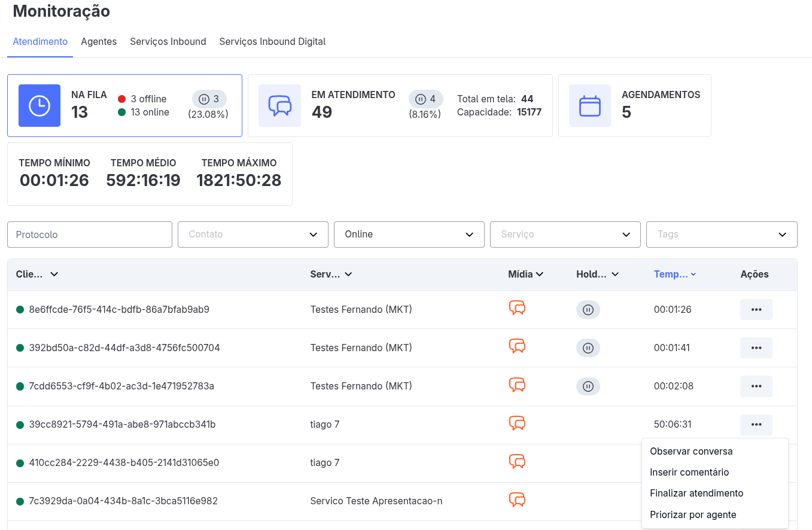Viewport: 812px width, 530px height.
Task: Open the Serviços Inbound Digital tab
Action: point(272,42)
